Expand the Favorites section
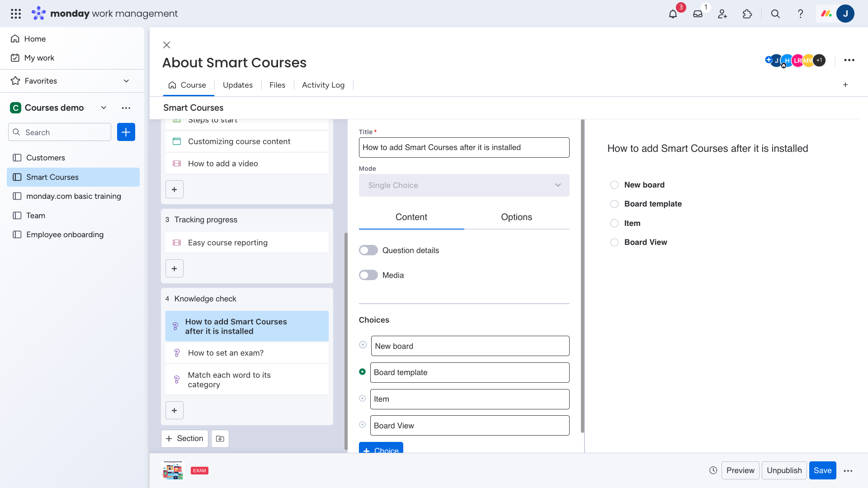868x488 pixels. pos(126,81)
